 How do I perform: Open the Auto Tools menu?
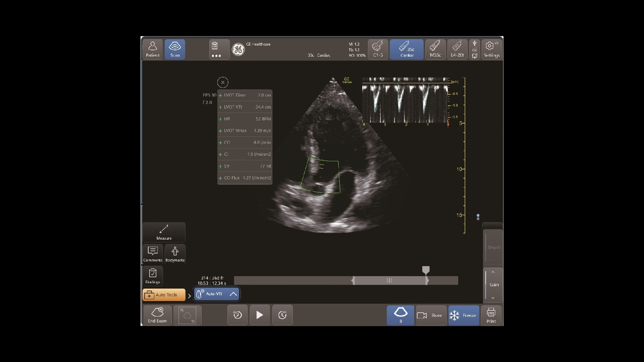tap(164, 295)
